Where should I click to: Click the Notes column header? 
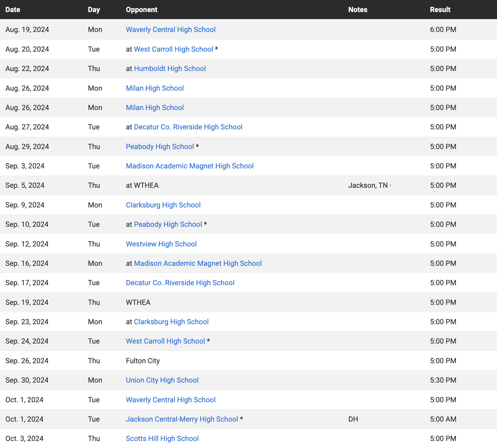pyautogui.click(x=358, y=10)
